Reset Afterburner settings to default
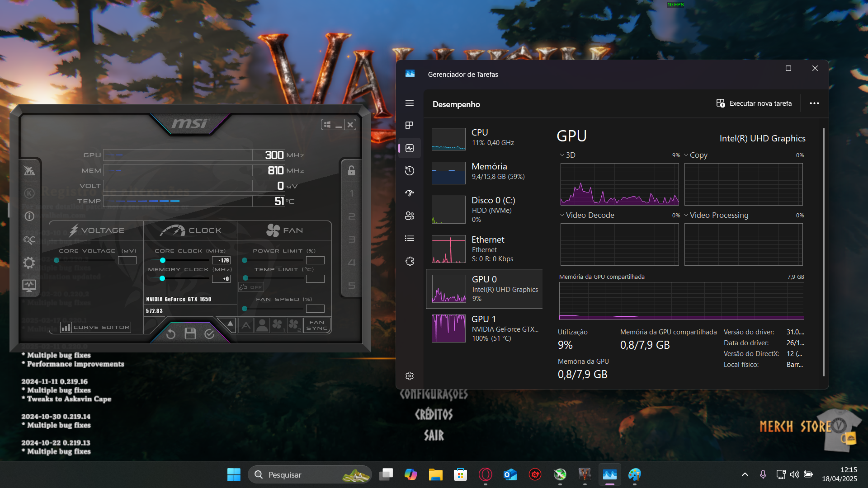 click(x=171, y=334)
